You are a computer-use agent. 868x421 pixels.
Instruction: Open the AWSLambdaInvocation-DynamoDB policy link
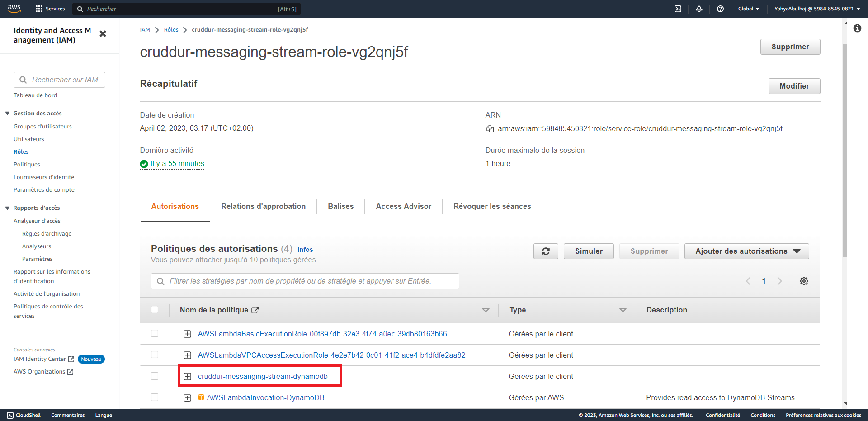point(265,397)
